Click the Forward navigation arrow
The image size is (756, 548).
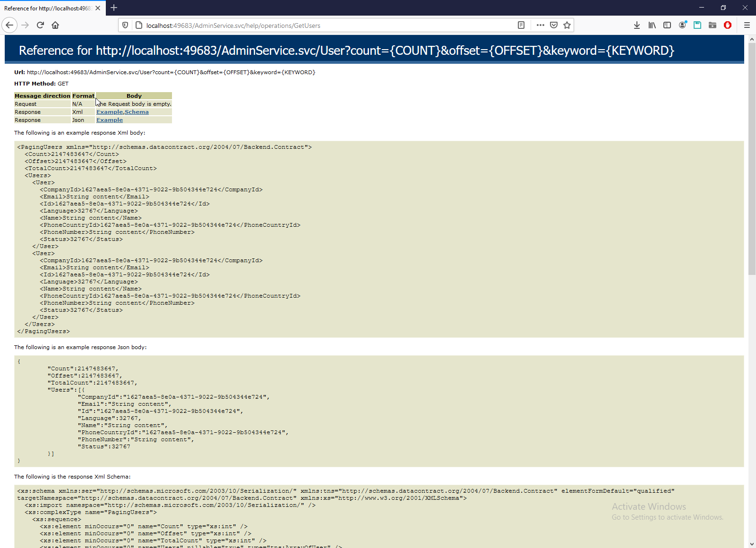[26, 25]
